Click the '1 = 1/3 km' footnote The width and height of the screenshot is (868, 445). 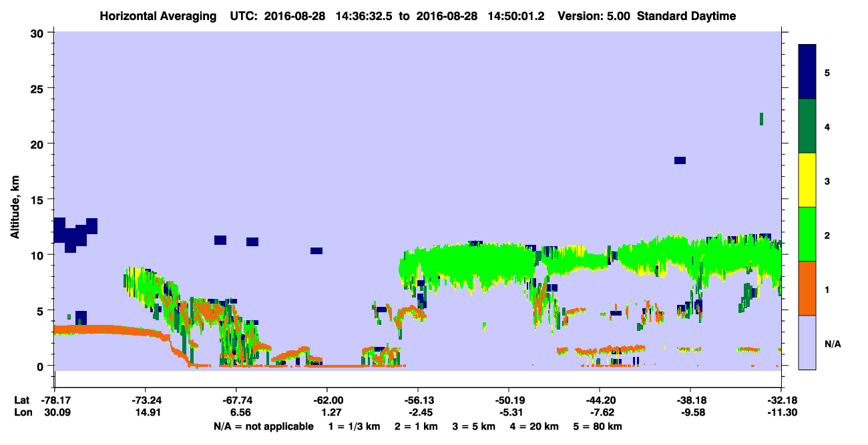(x=355, y=426)
